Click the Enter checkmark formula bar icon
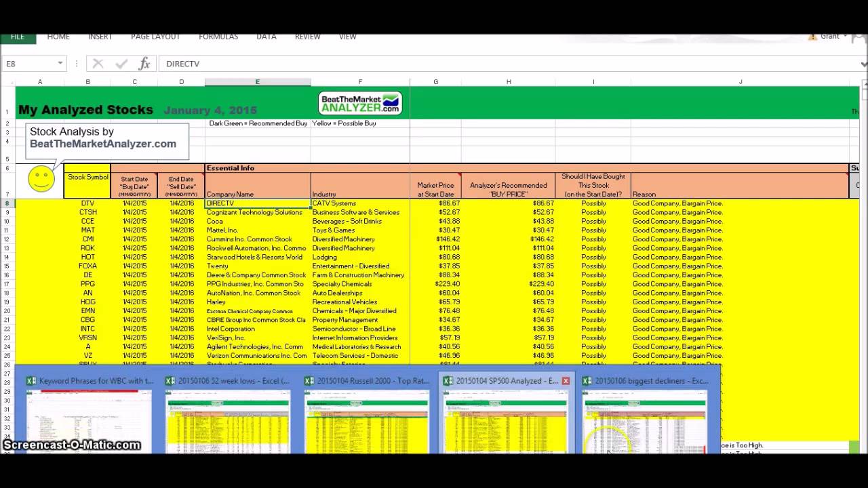The height and width of the screenshot is (488, 868). pos(121,64)
